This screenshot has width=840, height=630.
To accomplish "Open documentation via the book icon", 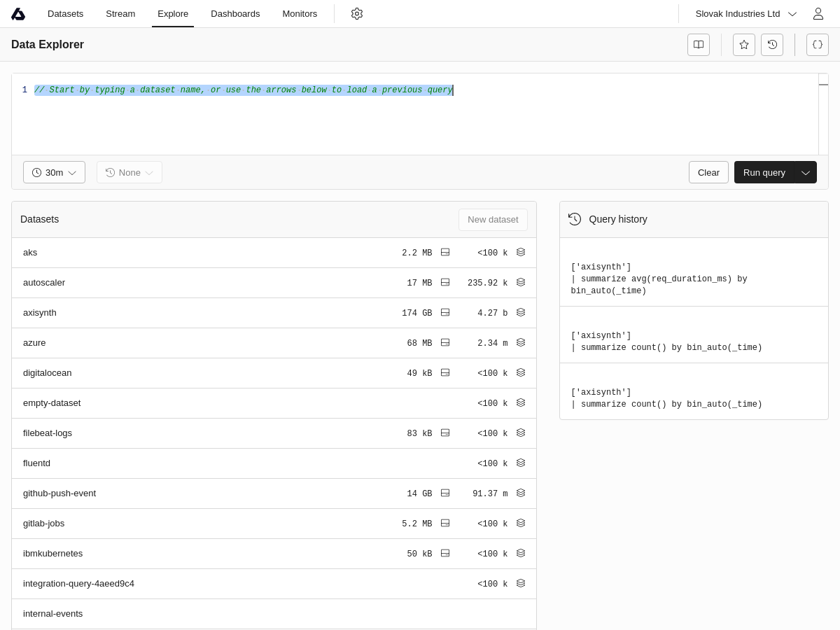I will tap(699, 45).
